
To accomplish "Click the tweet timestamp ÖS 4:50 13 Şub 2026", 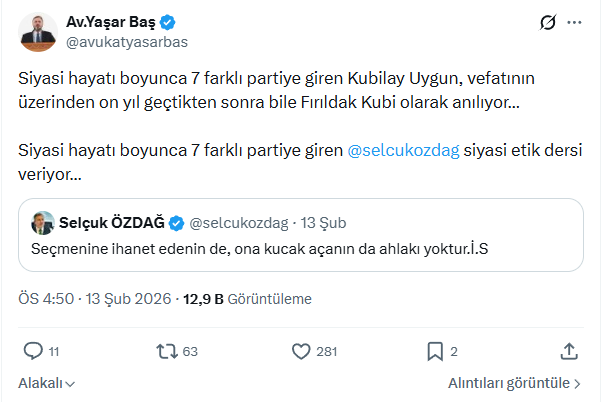I will click(95, 298).
